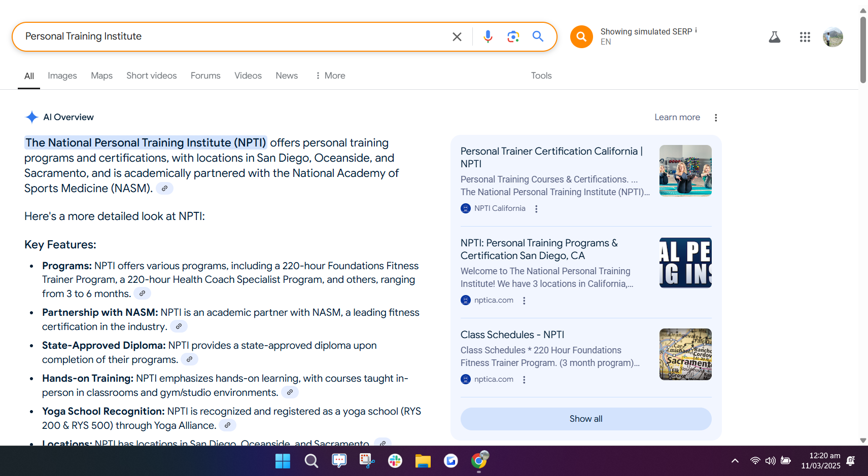The height and width of the screenshot is (476, 868).
Task: Open source link icon for Partnership with NASM
Action: 179,326
